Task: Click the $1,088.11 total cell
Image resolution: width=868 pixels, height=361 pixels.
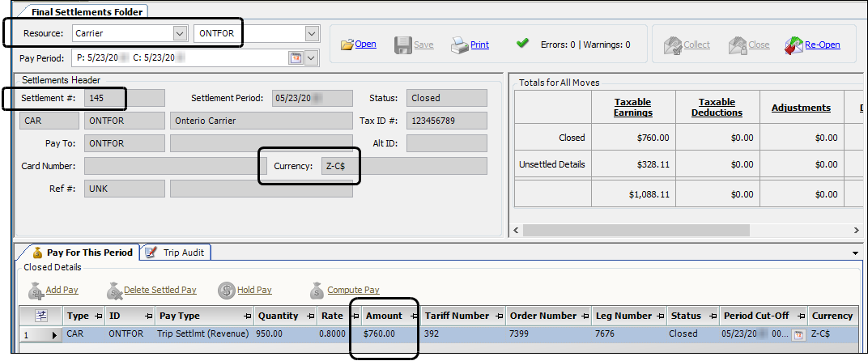Action: [x=633, y=194]
